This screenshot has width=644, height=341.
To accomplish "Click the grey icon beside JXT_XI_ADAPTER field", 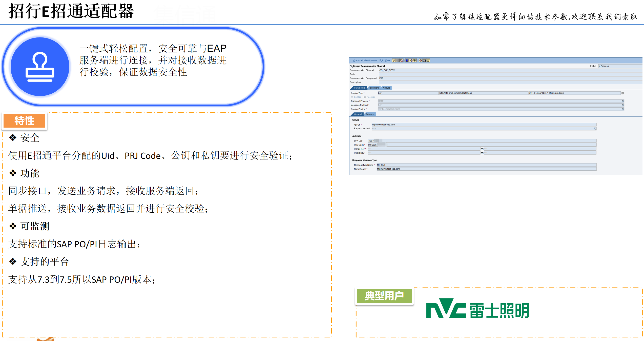I will click(623, 93).
